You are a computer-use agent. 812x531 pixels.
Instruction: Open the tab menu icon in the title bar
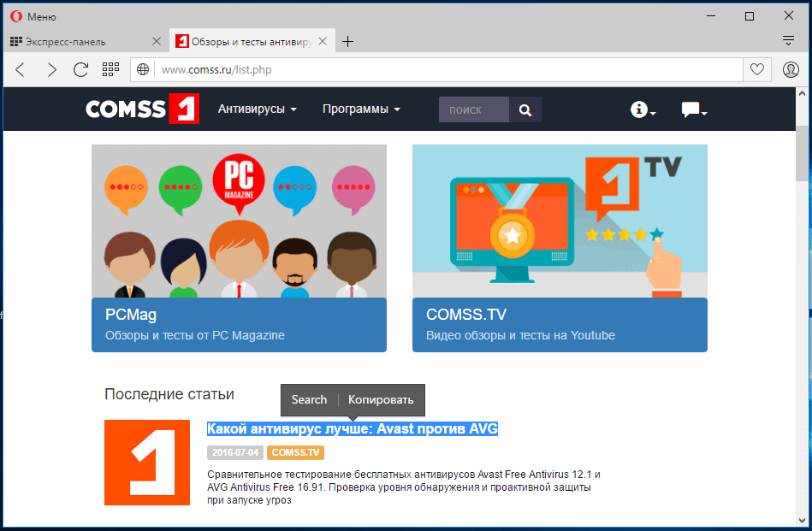tap(788, 41)
